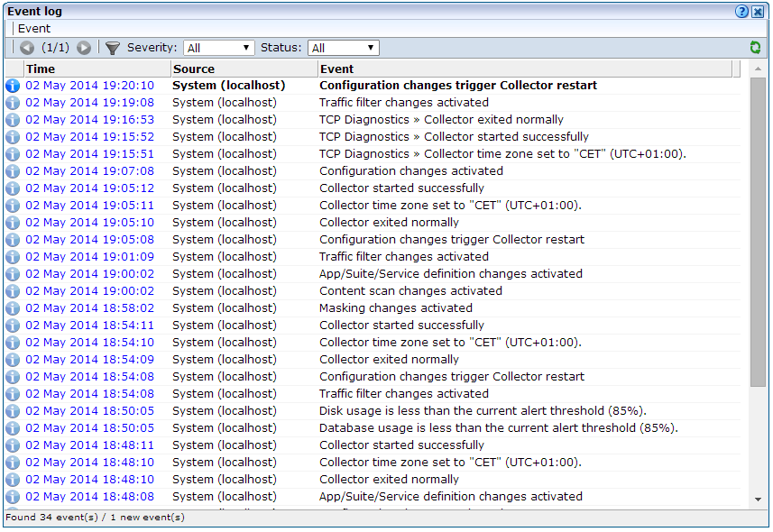773x532 pixels.
Task: Open the Event menu
Action: 34,29
